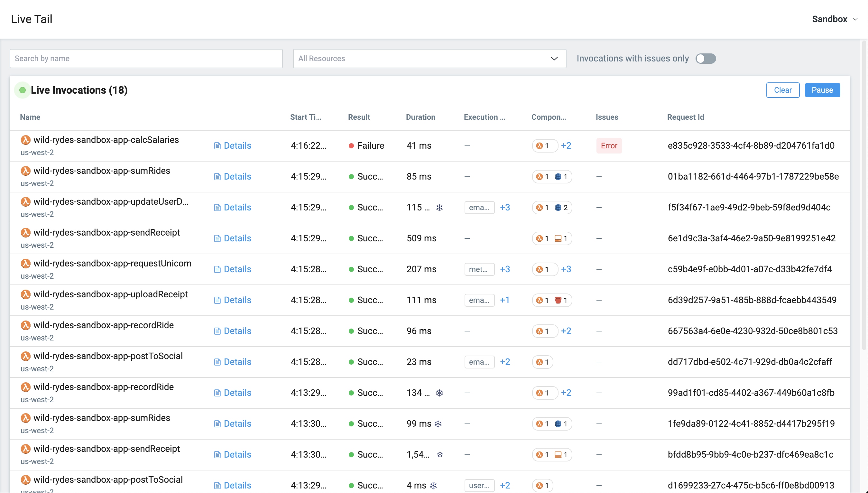Click the DynamoDB component icon on sumRides row
This screenshot has height=493, width=868.
click(558, 177)
